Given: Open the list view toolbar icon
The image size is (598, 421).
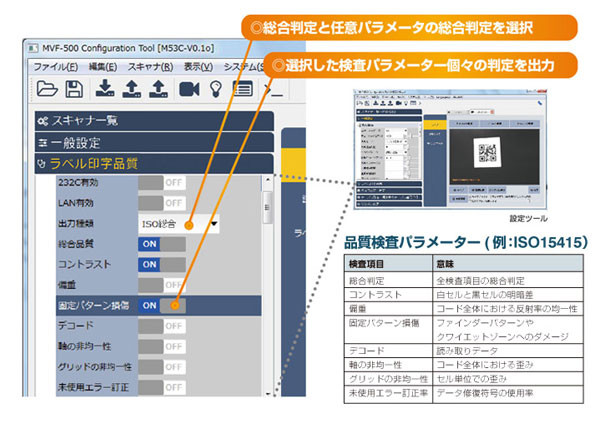Looking at the screenshot, I should coord(243,89).
